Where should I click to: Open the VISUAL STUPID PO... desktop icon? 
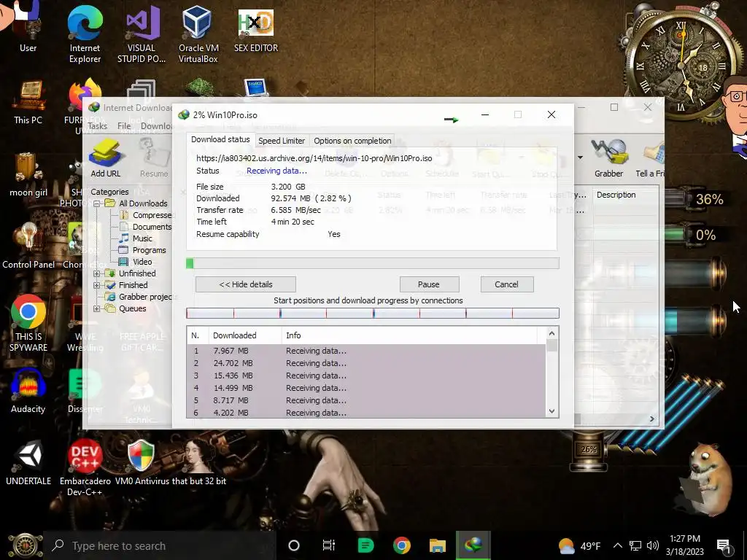click(x=142, y=34)
